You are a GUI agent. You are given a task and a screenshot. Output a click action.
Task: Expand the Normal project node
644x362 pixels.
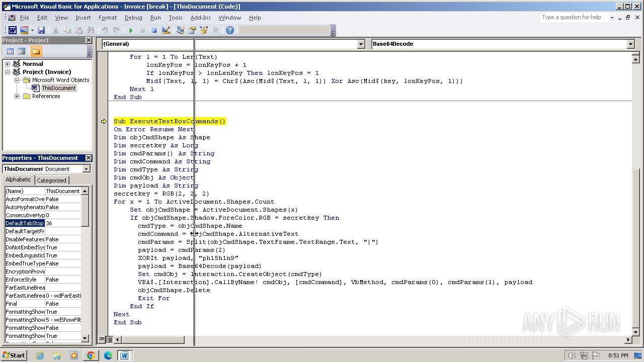(x=8, y=64)
